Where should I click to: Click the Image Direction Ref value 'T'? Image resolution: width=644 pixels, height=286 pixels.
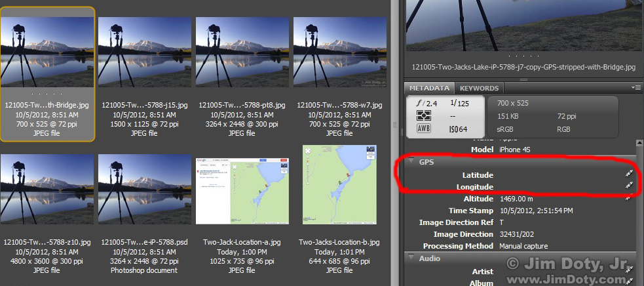(x=501, y=222)
